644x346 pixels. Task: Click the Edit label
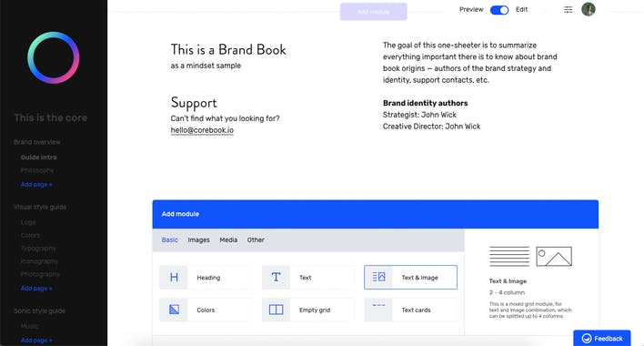(521, 9)
